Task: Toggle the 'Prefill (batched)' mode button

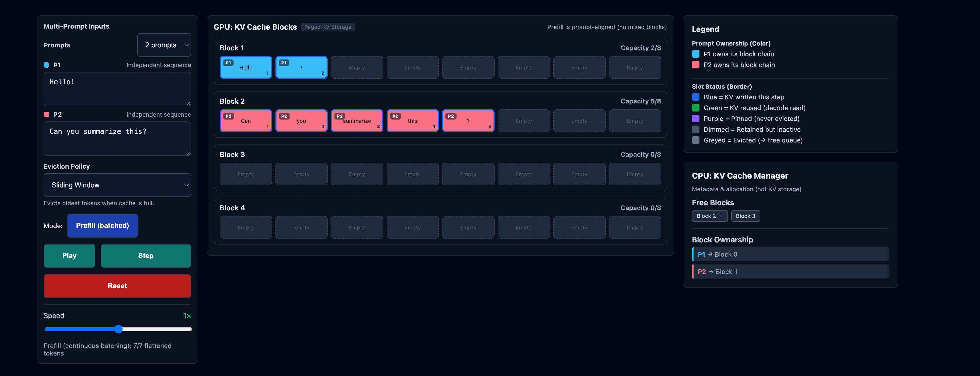Action: tap(102, 225)
